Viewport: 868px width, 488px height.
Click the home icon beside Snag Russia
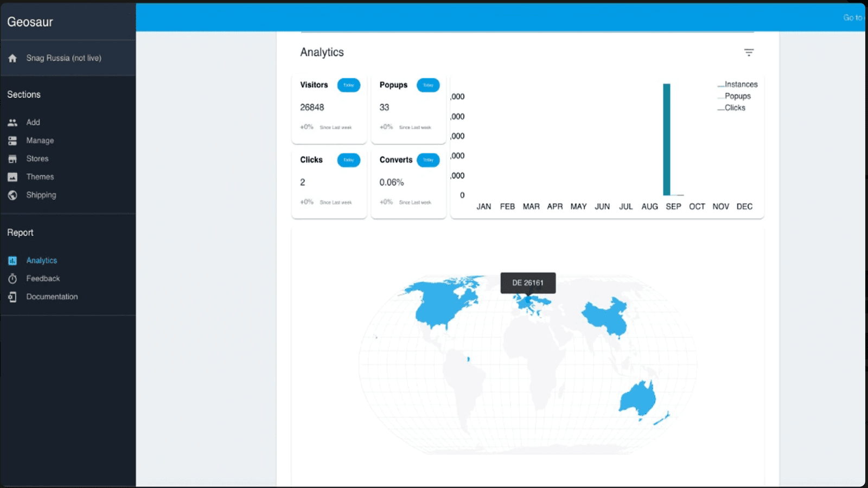[12, 57]
